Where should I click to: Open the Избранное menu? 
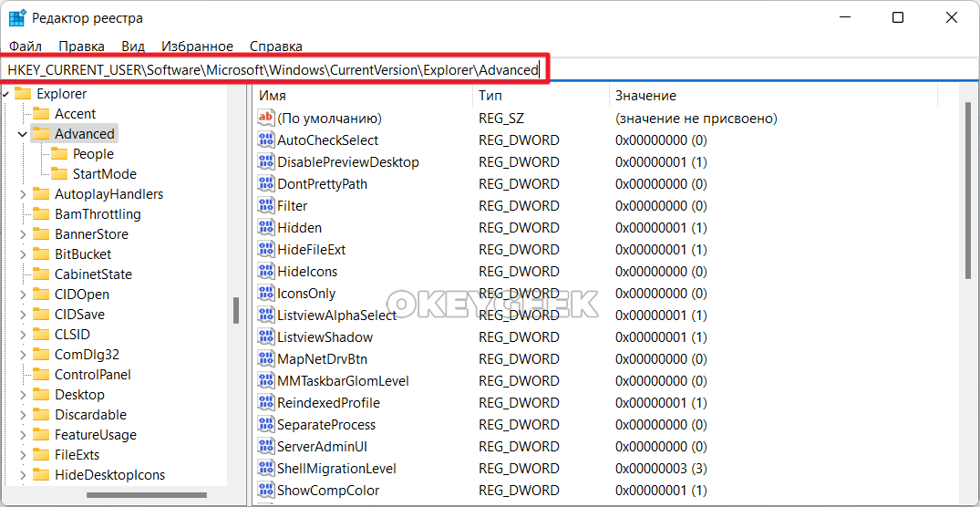(x=197, y=46)
